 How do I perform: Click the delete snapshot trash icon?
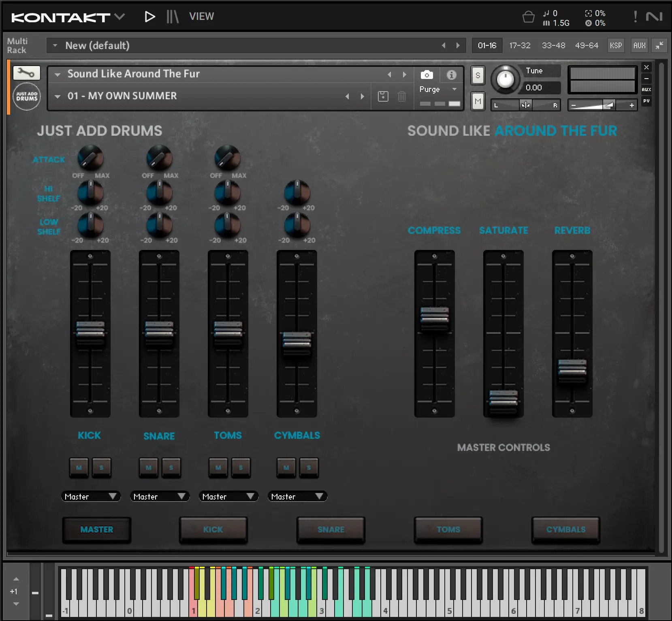point(401,96)
